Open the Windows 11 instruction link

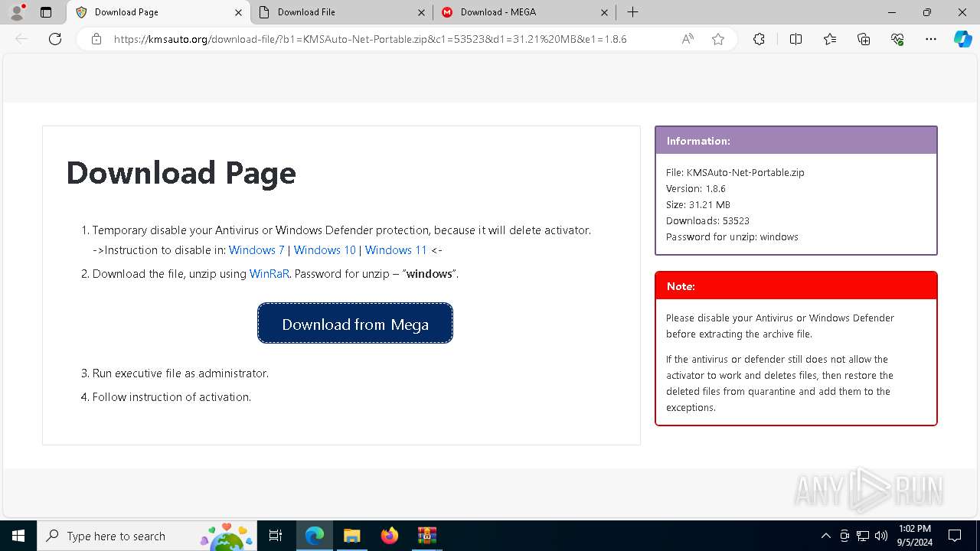click(x=396, y=250)
